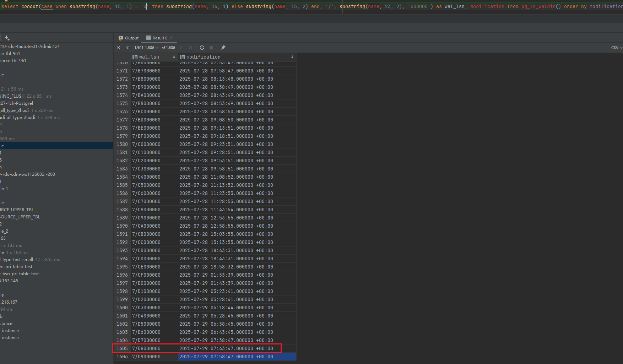
Task: Select row number 1580
Action: coord(122,145)
